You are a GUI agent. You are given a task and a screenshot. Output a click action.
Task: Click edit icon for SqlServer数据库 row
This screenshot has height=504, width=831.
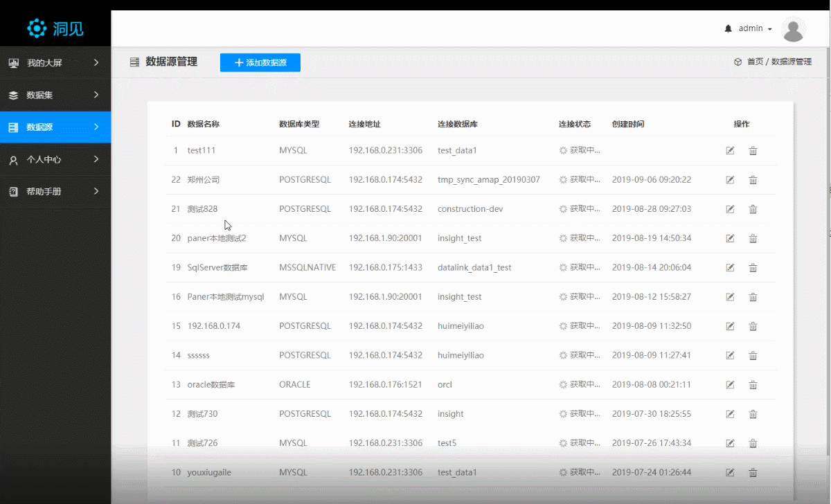tap(730, 268)
